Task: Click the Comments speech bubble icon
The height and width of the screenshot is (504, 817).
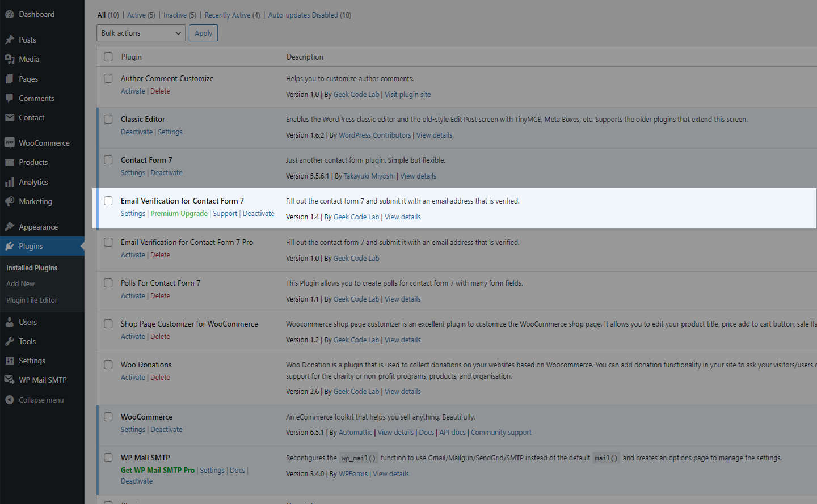Action: coord(10,98)
